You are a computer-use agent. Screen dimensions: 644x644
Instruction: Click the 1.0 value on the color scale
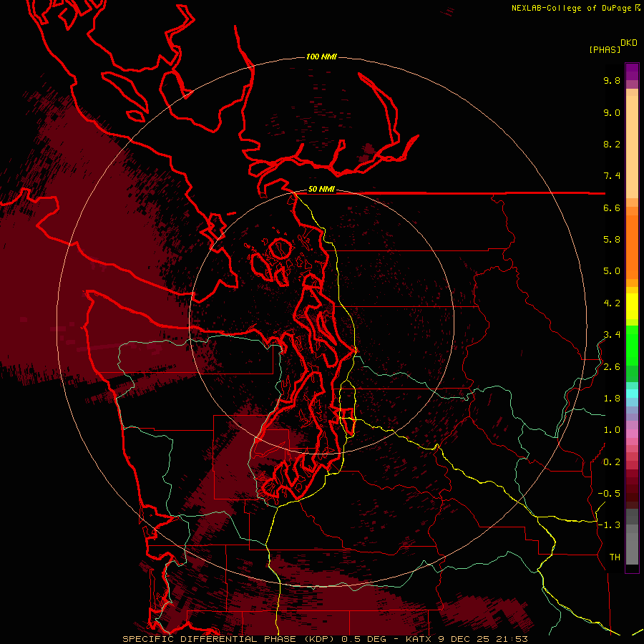[x=612, y=430]
